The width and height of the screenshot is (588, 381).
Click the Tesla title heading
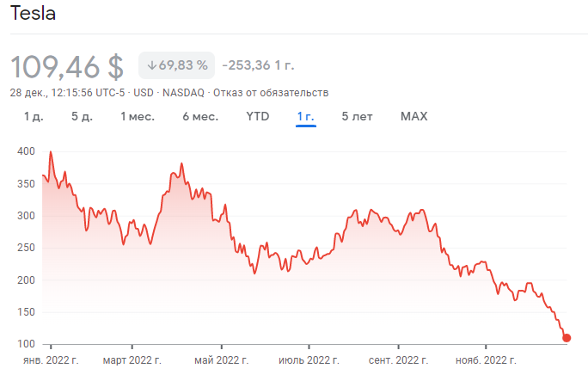click(x=33, y=14)
